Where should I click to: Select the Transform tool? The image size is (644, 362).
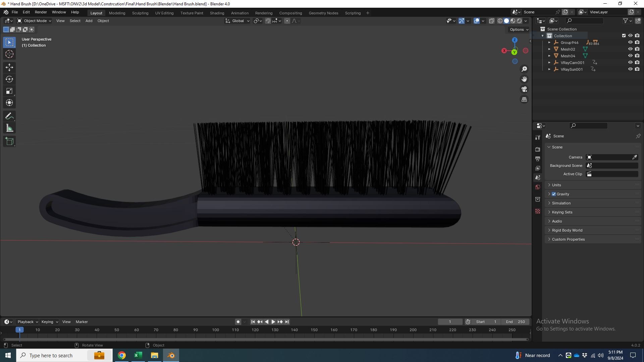(9, 103)
